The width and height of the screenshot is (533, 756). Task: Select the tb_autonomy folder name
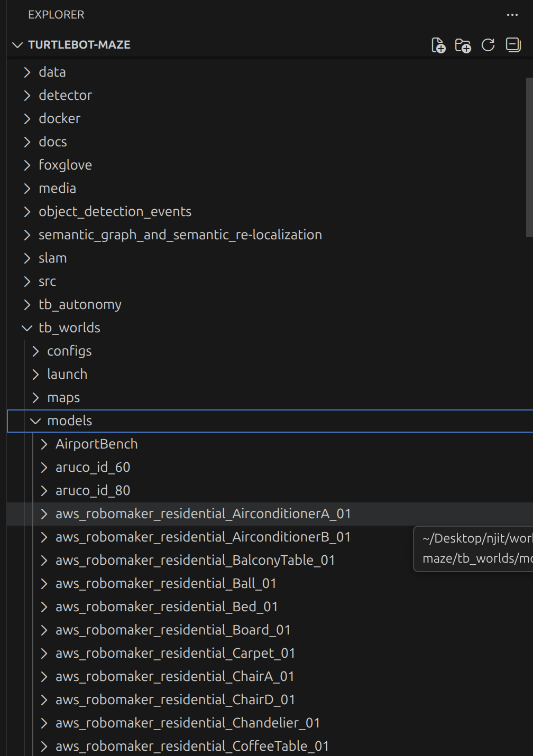80,305
